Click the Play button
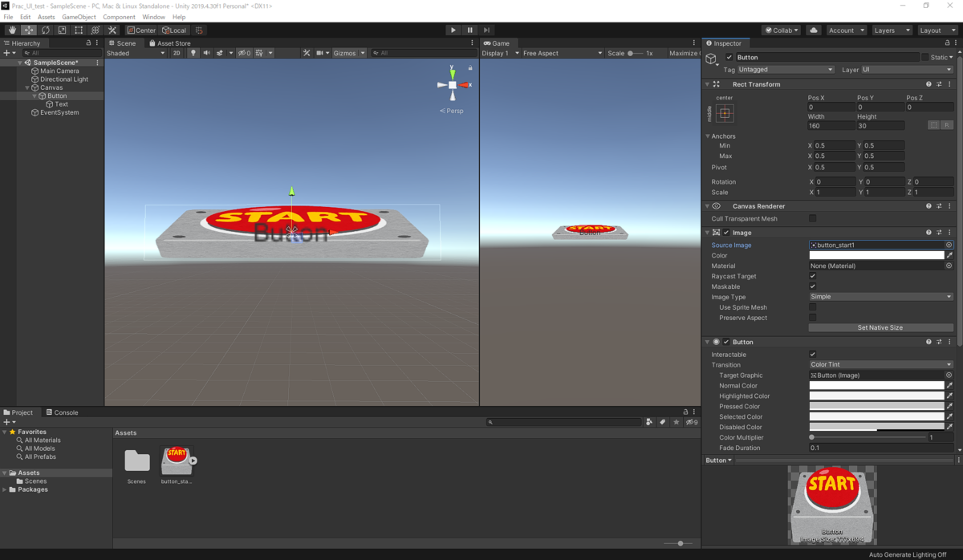Viewport: 963px width, 560px height. coord(453,30)
